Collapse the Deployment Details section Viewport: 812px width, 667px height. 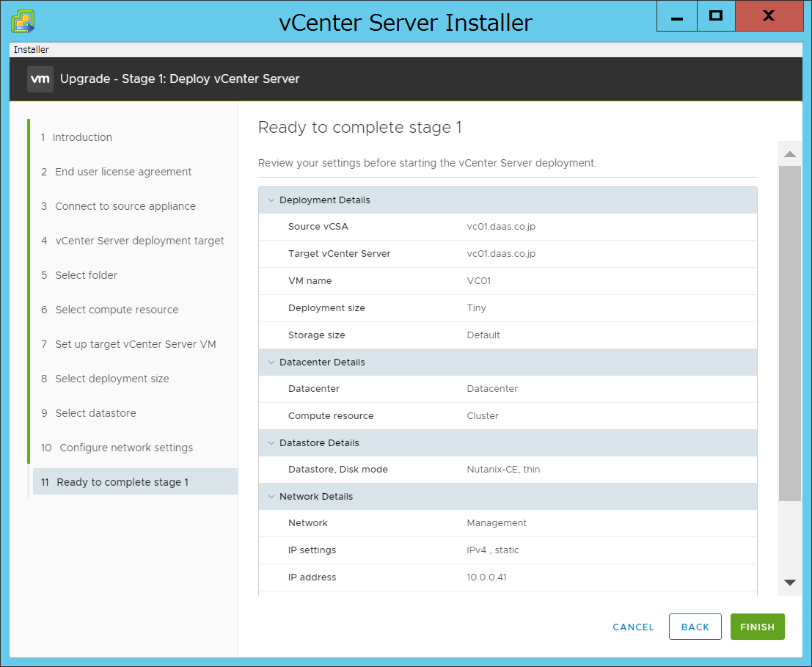pyautogui.click(x=271, y=200)
